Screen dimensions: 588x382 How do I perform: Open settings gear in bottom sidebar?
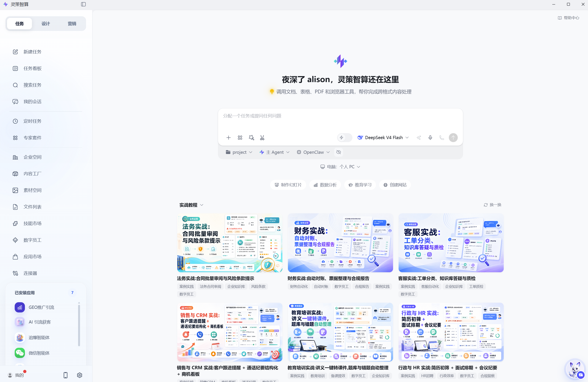[x=80, y=375]
